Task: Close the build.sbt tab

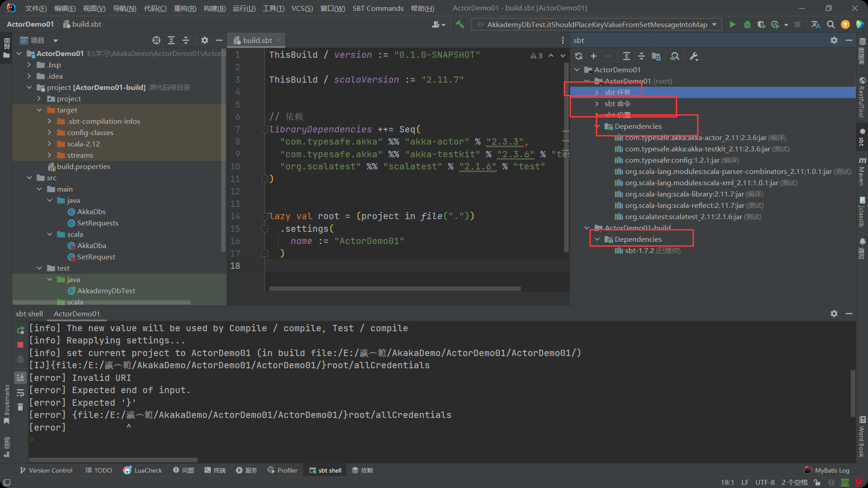Action: tap(278, 40)
